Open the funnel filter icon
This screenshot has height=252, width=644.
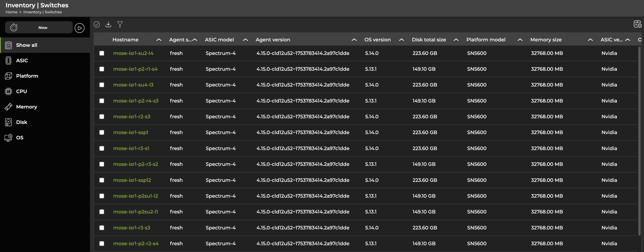[120, 24]
